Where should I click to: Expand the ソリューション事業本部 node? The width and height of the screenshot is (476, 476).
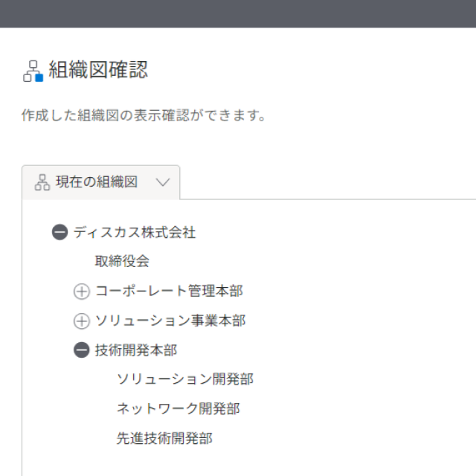click(x=82, y=321)
